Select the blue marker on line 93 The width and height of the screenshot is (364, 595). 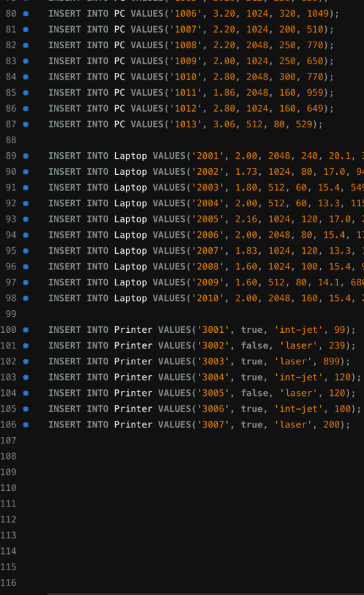26,219
